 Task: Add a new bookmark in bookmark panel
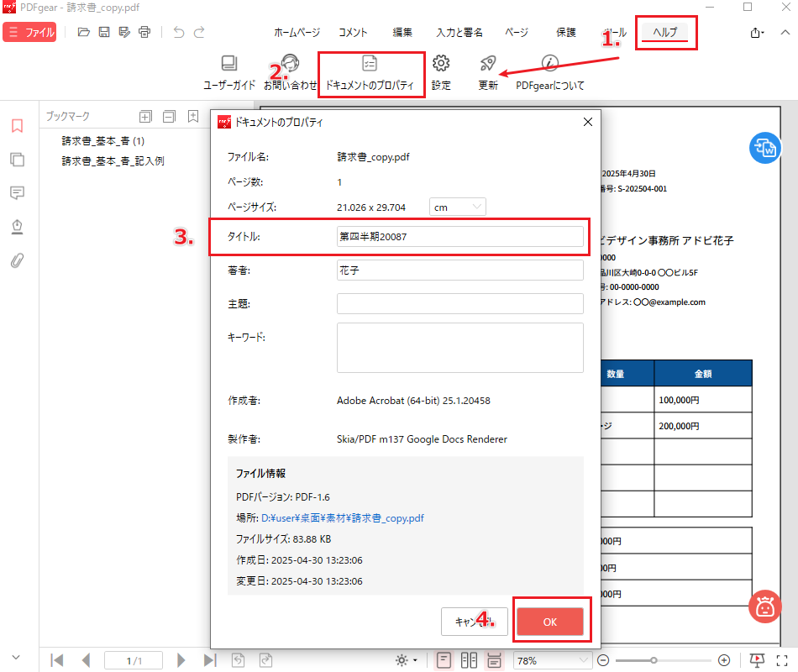[193, 116]
